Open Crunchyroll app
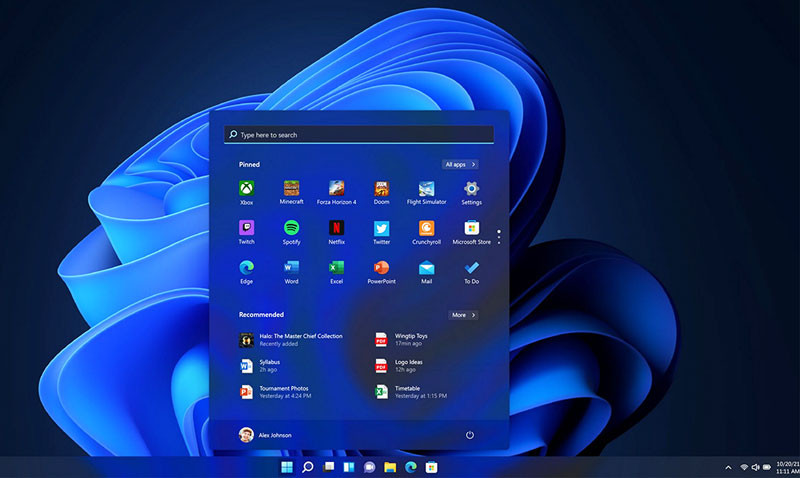The height and width of the screenshot is (478, 800). point(426,229)
